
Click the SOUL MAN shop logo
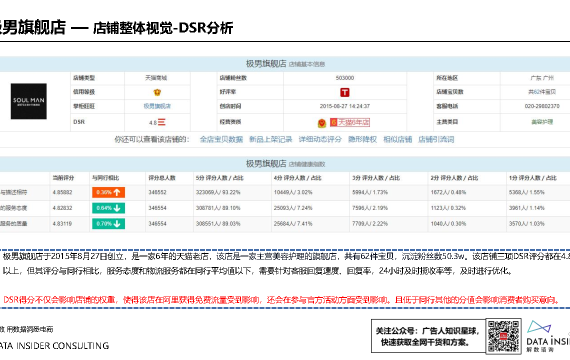point(29,101)
